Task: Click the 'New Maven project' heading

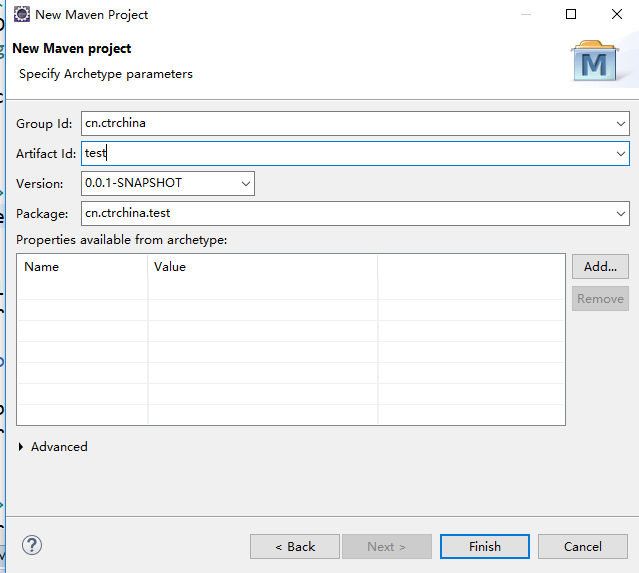Action: coord(72,48)
